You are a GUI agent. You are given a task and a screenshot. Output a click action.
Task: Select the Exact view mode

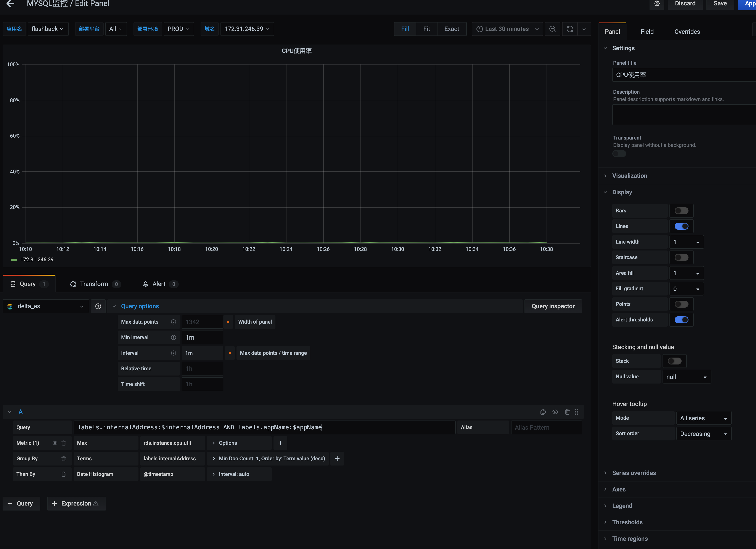pos(451,29)
